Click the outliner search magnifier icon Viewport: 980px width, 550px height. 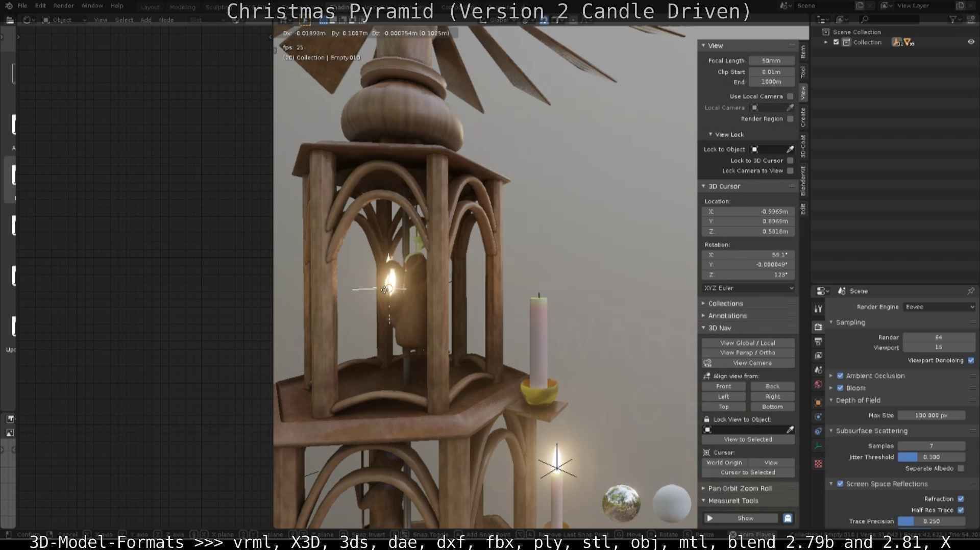click(x=864, y=19)
